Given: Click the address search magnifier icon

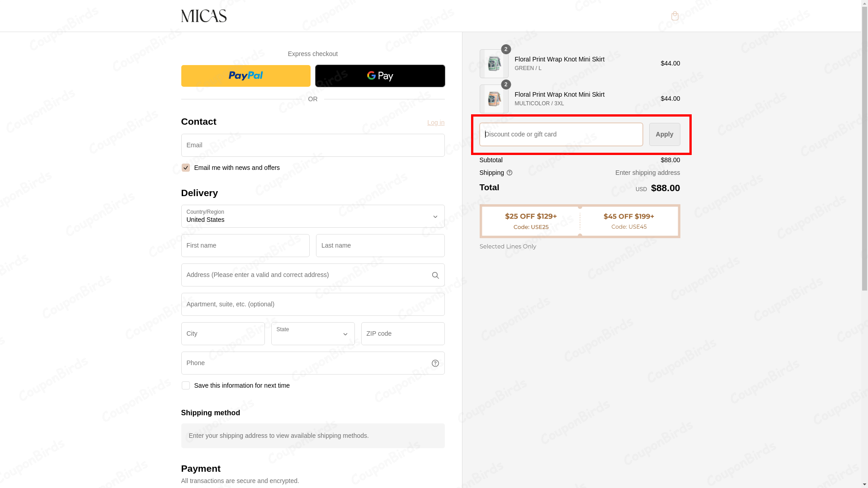Looking at the screenshot, I should 435,275.
